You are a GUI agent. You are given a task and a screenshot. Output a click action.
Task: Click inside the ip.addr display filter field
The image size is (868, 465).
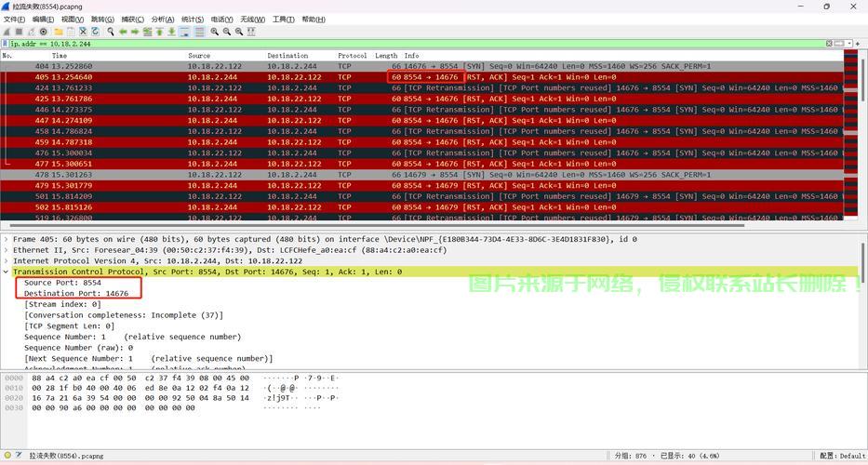click(372, 44)
